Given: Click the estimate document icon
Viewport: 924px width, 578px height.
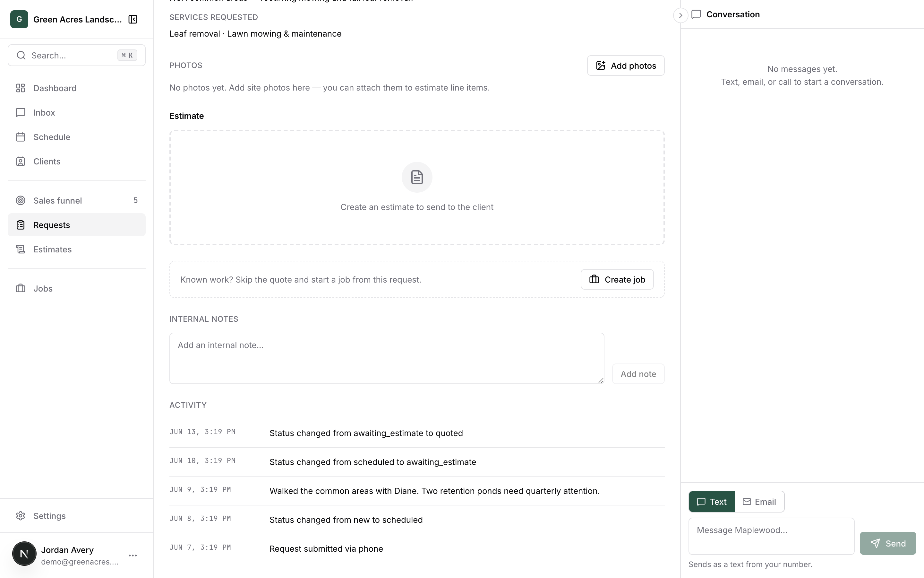Looking at the screenshot, I should [417, 177].
